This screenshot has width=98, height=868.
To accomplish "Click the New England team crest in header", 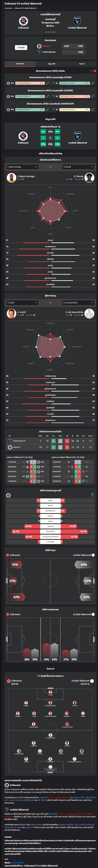I will pos(24,21).
